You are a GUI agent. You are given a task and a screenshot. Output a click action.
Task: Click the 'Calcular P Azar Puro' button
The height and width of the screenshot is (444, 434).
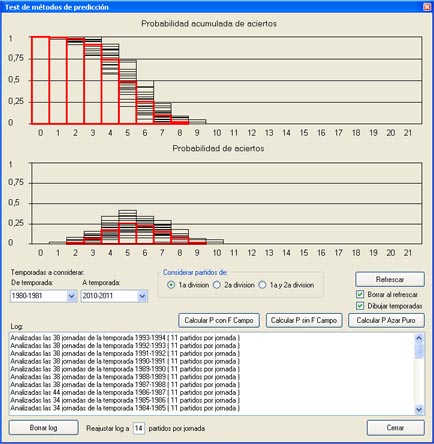click(386, 320)
